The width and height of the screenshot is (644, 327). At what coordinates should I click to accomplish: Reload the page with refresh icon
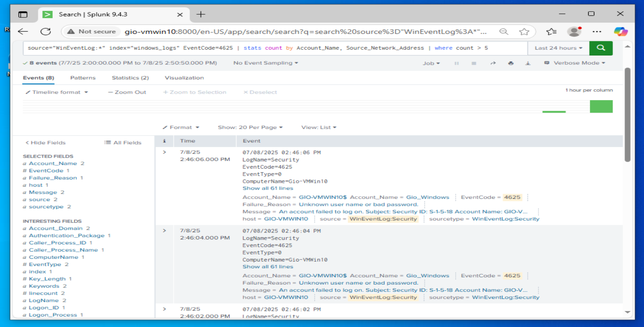coord(46,32)
